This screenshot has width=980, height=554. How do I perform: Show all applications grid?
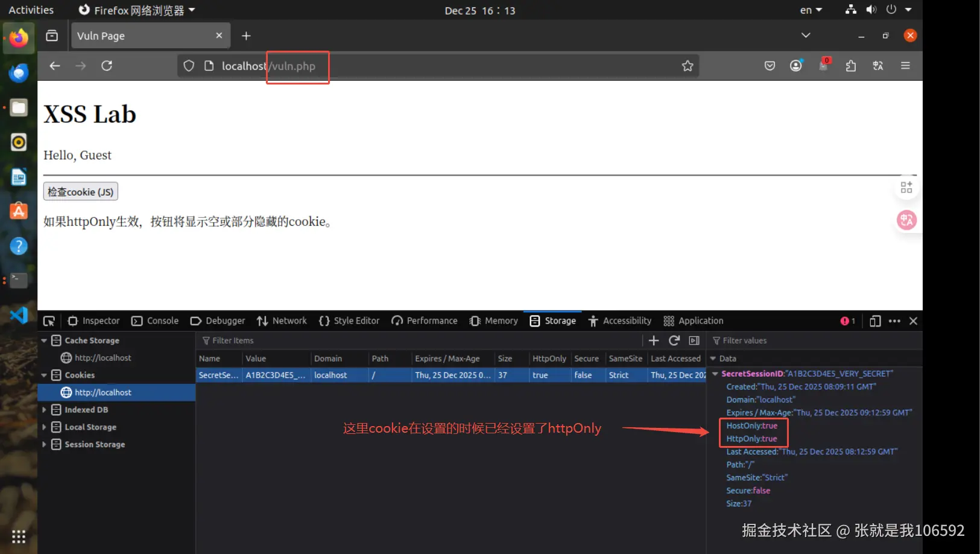19,536
